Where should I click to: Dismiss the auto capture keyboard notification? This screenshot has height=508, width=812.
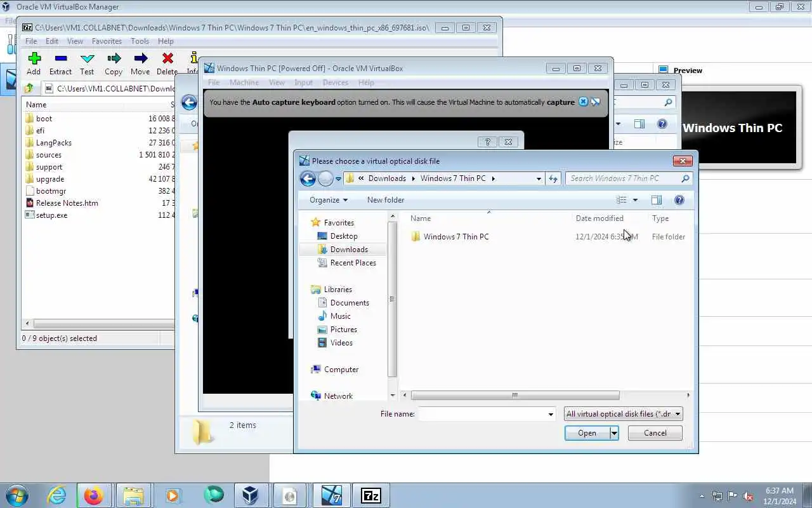(584, 102)
